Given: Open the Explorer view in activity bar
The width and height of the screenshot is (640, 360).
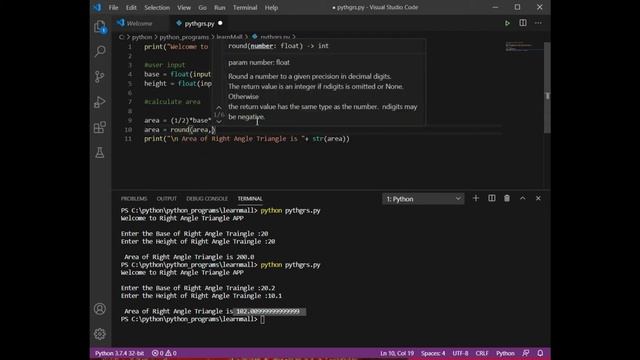Looking at the screenshot, I should click(x=100, y=27).
